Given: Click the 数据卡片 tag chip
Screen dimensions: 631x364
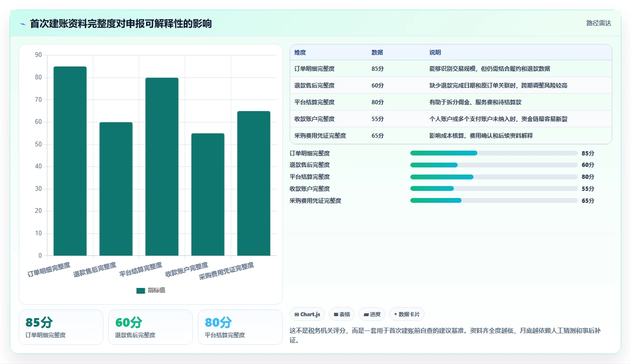Looking at the screenshot, I should [x=406, y=314].
